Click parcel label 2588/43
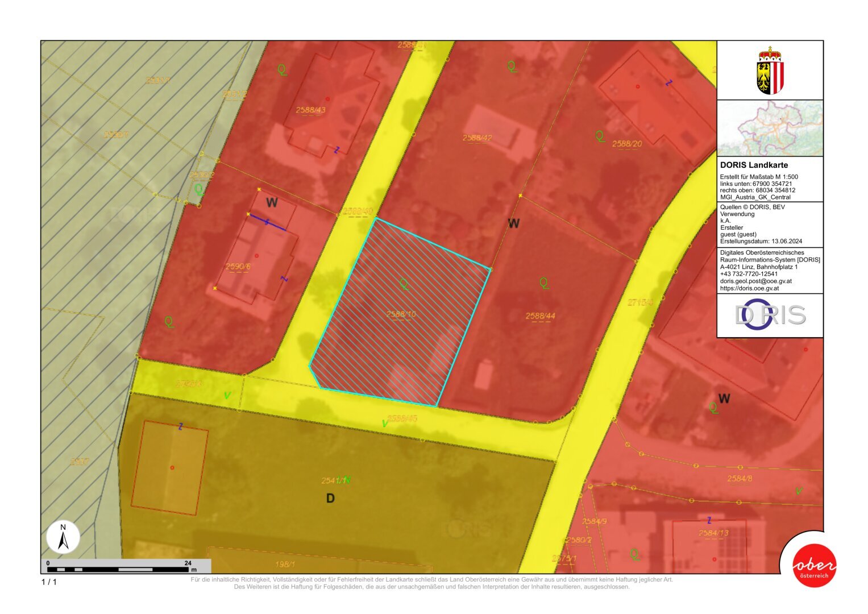This screenshot has width=868, height=614. (310, 110)
